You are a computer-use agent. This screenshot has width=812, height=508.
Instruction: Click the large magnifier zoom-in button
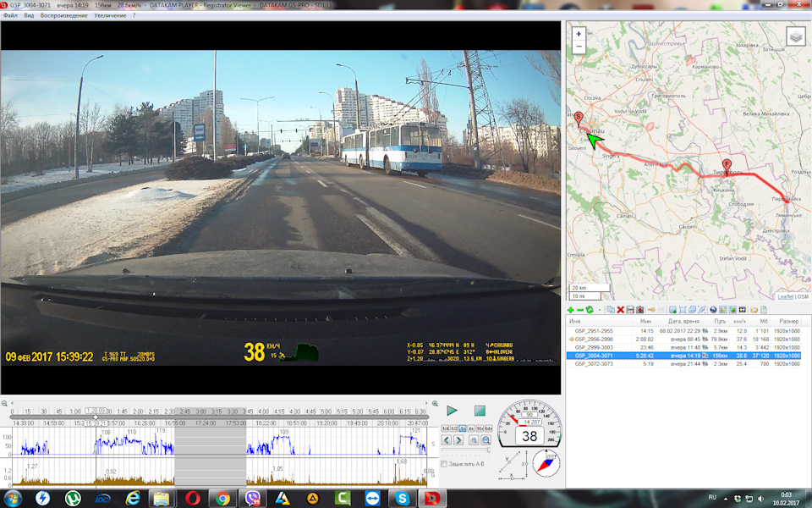[486, 440]
